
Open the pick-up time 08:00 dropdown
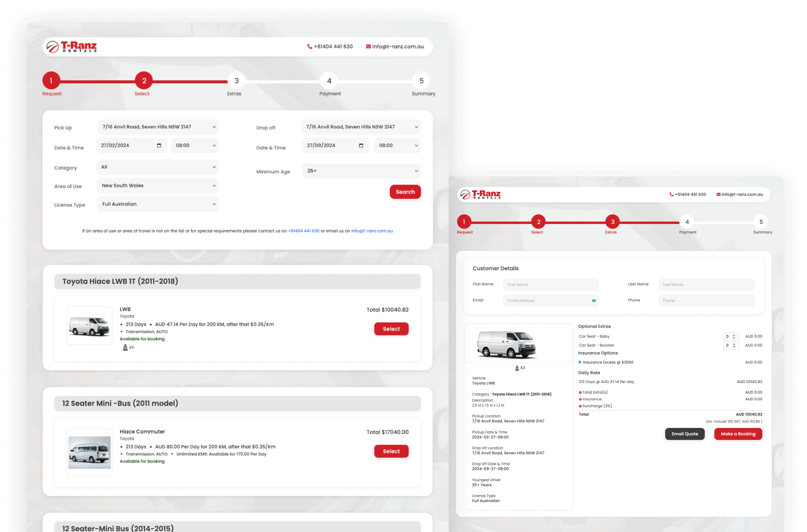[x=195, y=145]
